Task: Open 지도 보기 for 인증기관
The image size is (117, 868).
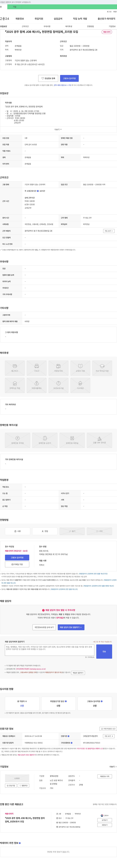Action: pyautogui.click(x=109, y=736)
